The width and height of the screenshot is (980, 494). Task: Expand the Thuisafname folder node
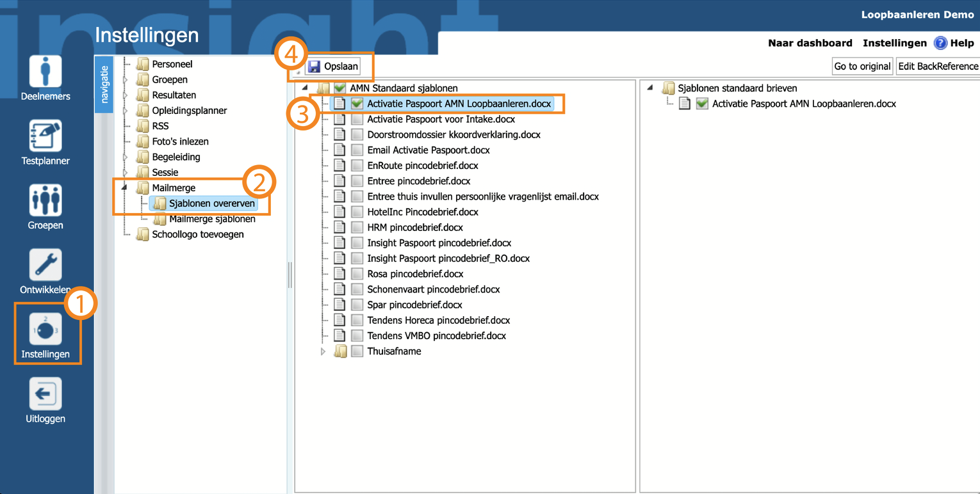pyautogui.click(x=323, y=351)
